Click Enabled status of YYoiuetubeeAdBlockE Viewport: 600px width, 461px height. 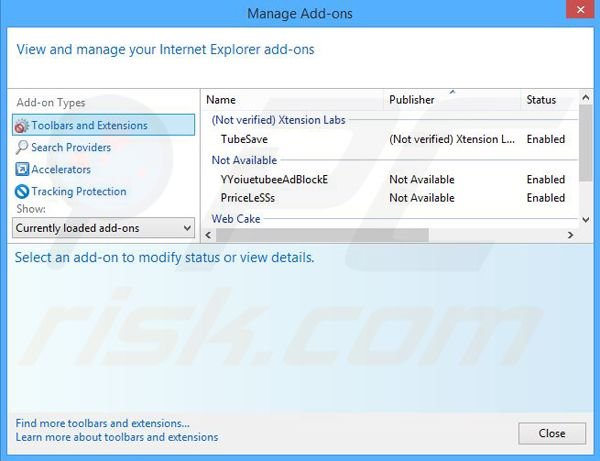546,179
